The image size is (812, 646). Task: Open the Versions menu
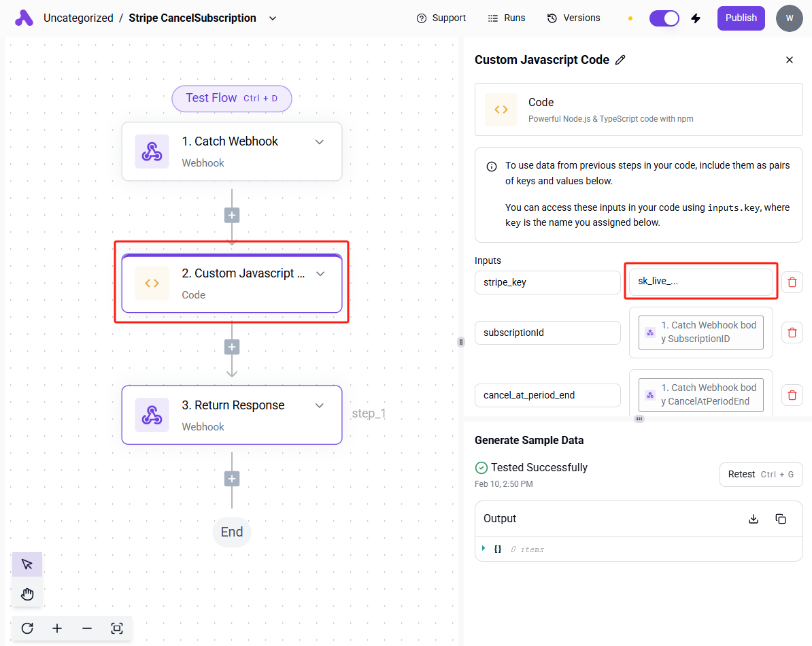coord(574,18)
